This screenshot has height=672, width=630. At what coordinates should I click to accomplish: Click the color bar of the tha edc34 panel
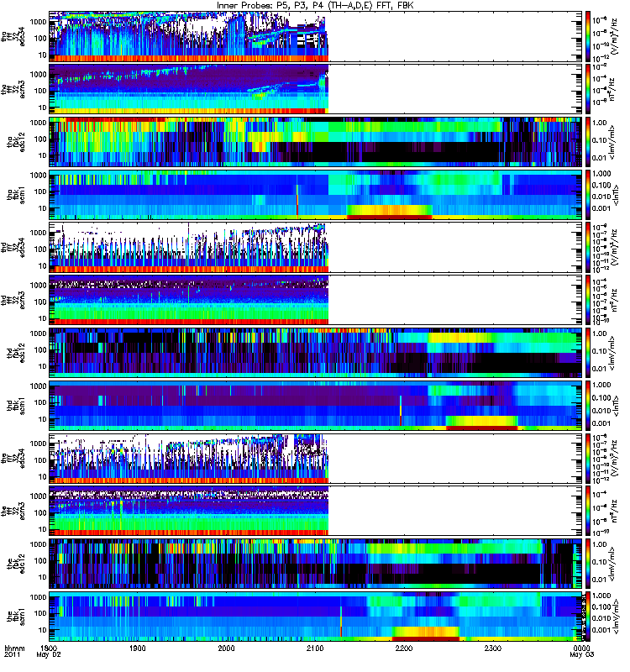(587, 36)
